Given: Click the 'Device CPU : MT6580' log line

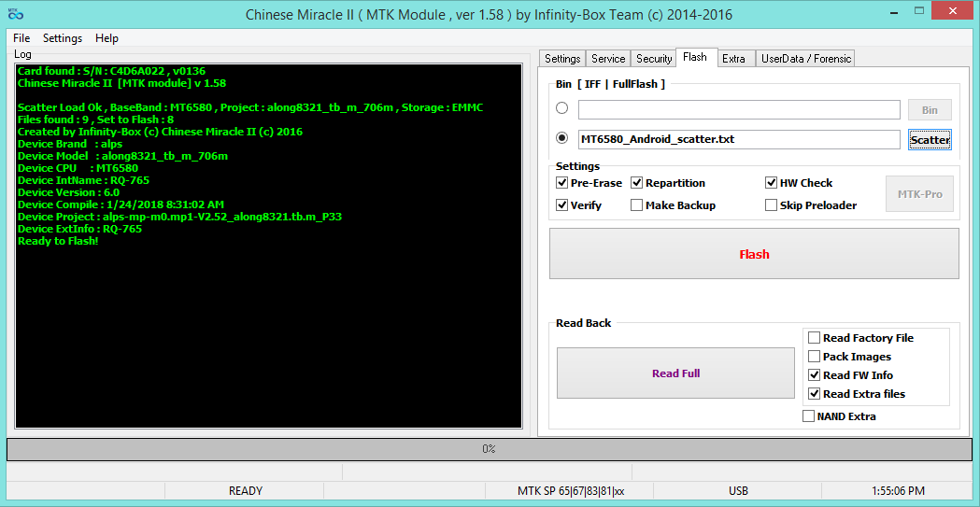Looking at the screenshot, I should click(78, 168).
